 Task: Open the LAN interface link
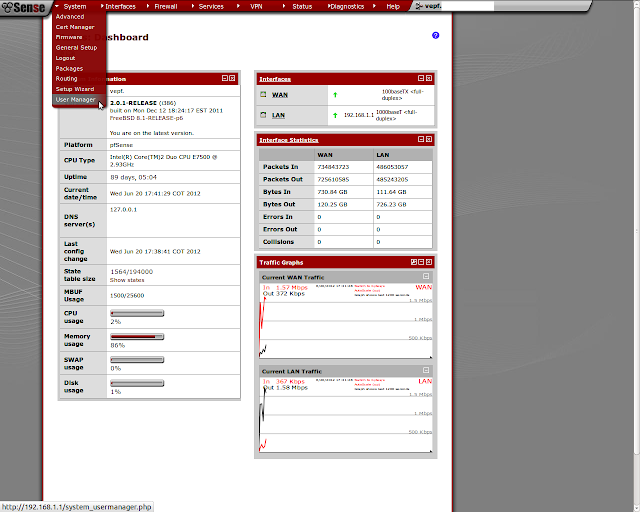(x=278, y=115)
